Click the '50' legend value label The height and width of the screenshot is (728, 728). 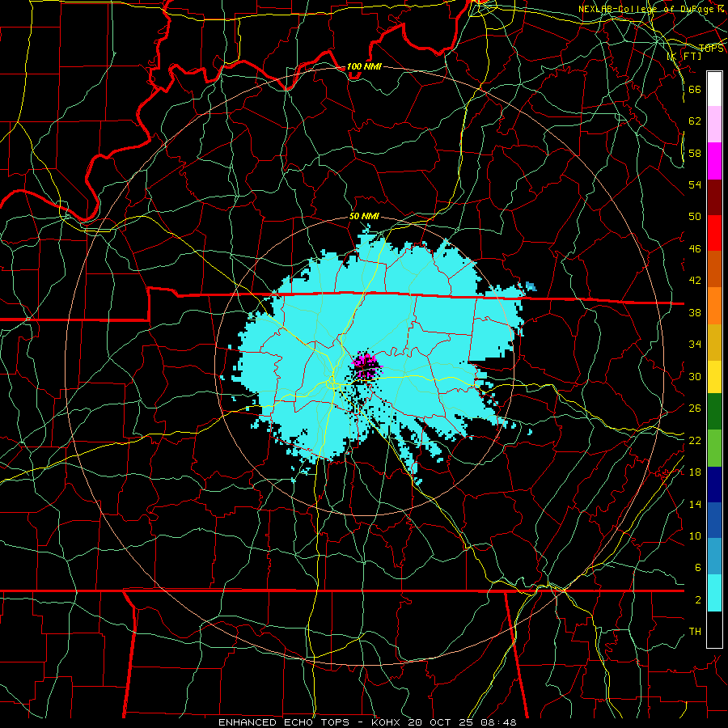tap(695, 217)
